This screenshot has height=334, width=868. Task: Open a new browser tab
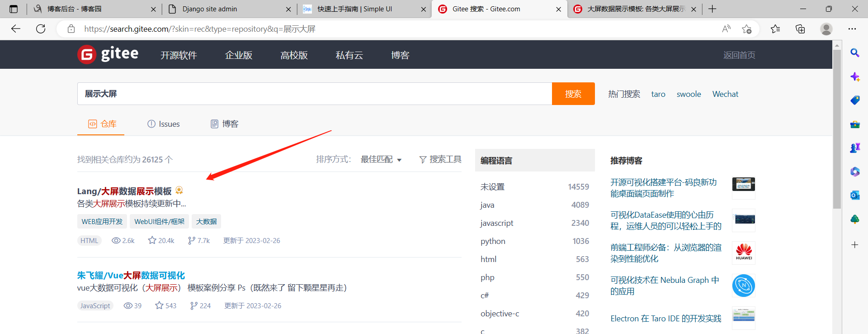(712, 9)
